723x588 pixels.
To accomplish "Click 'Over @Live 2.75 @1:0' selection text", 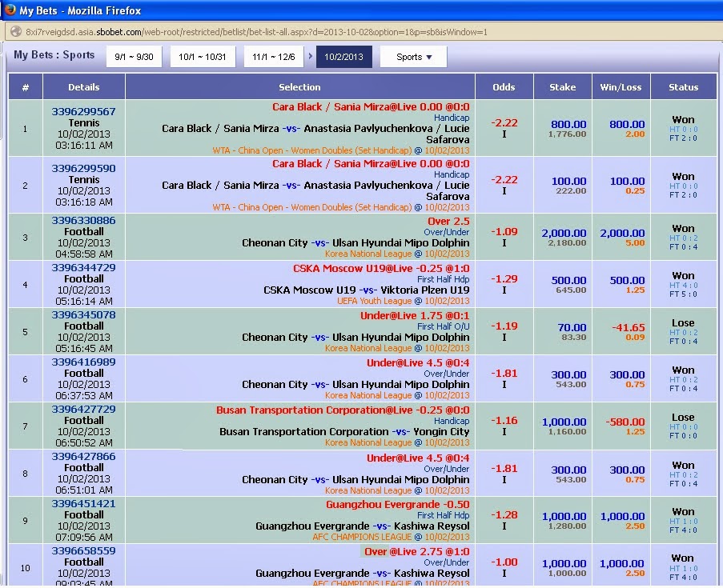I will click(x=417, y=551).
